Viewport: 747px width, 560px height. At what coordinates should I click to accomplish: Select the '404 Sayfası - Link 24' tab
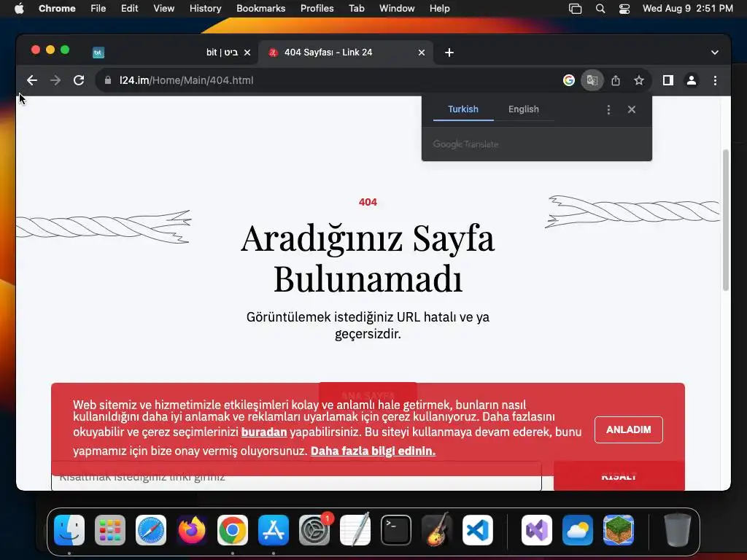[x=345, y=52]
